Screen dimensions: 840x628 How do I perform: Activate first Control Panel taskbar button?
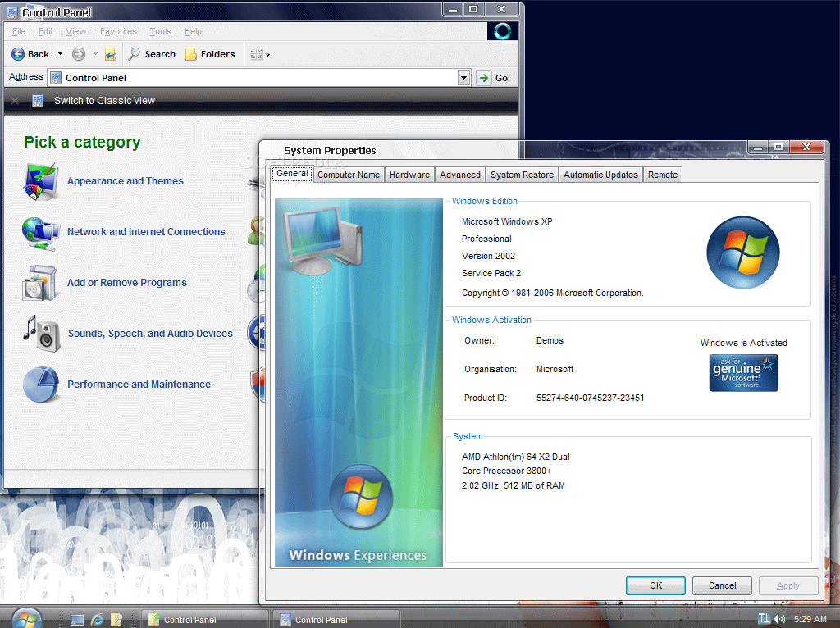[x=204, y=620]
